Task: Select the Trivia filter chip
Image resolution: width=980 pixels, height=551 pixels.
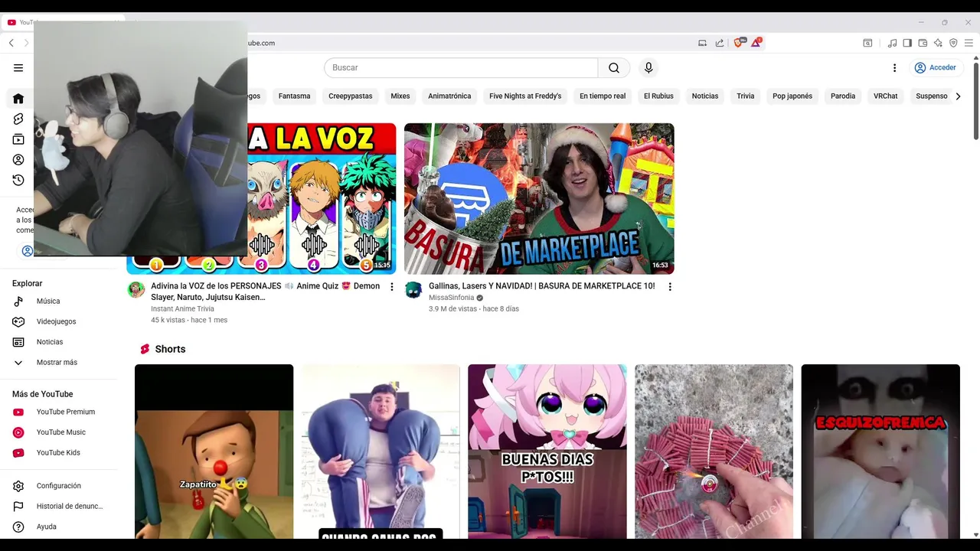Action: (746, 96)
